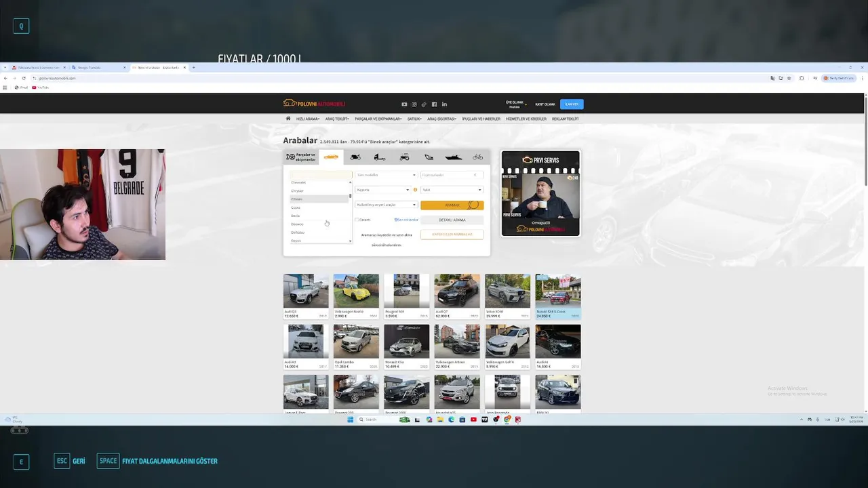
Task: Click the KAYIT OLMAK link
Action: tap(545, 104)
